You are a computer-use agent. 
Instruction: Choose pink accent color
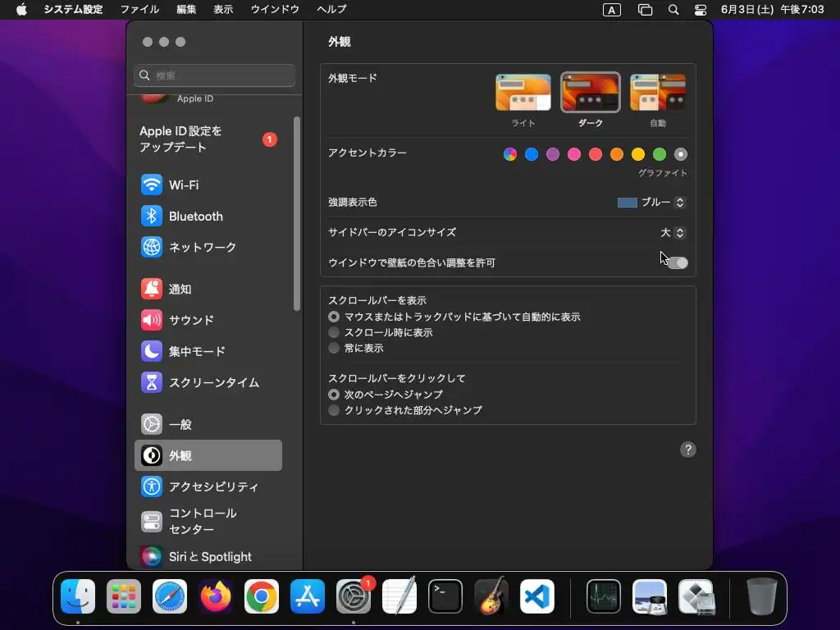(x=574, y=154)
